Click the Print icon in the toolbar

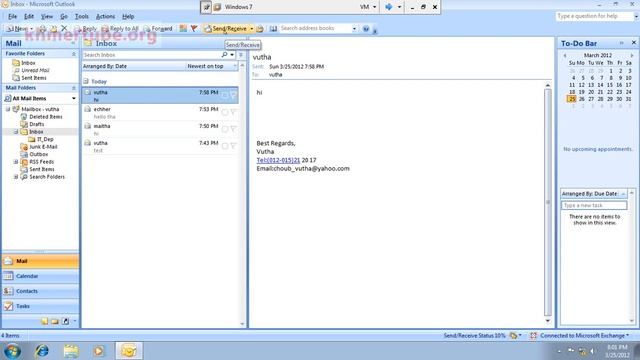[42, 29]
